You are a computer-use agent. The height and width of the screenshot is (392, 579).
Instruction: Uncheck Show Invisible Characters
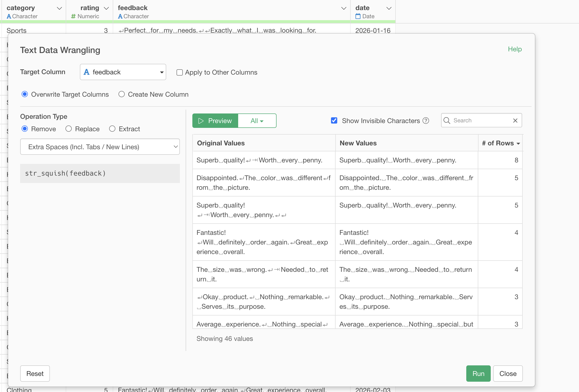tap(334, 121)
